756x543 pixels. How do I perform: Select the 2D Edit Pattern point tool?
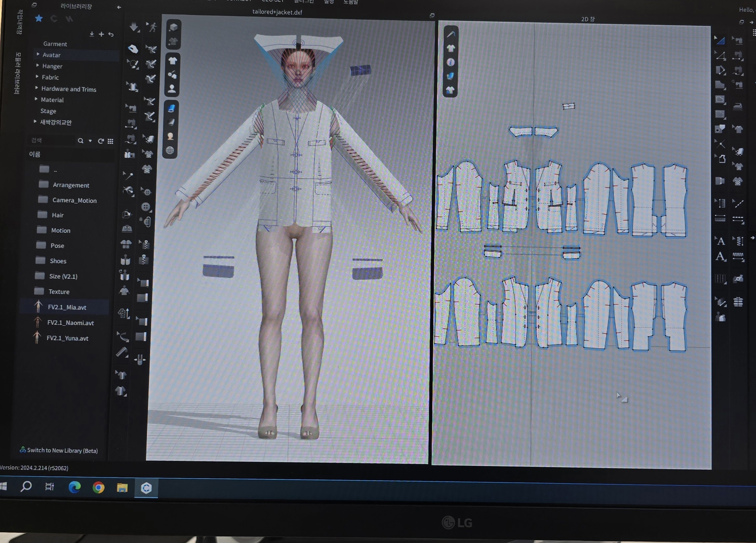point(720,56)
